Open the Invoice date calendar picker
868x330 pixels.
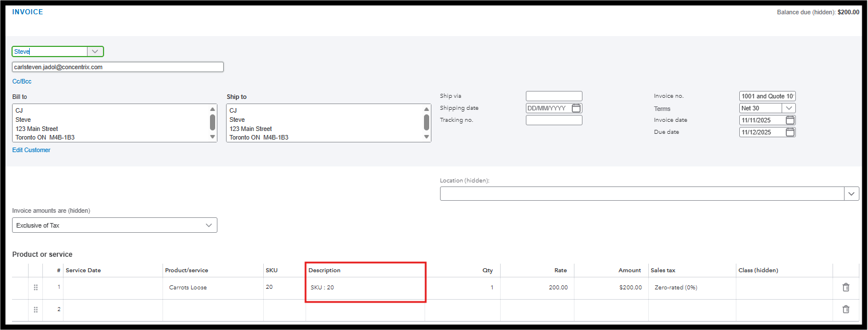click(x=790, y=120)
